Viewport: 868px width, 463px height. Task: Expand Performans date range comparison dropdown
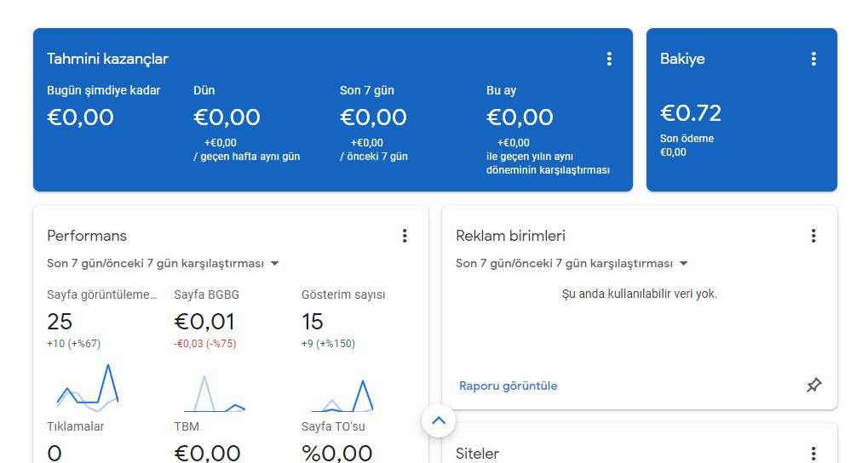click(x=163, y=263)
